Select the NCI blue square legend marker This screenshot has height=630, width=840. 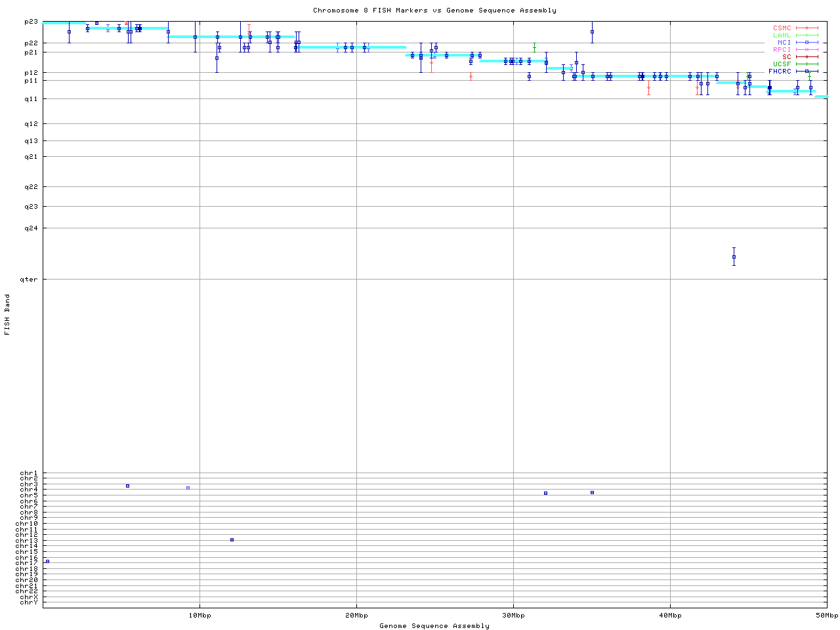point(807,43)
